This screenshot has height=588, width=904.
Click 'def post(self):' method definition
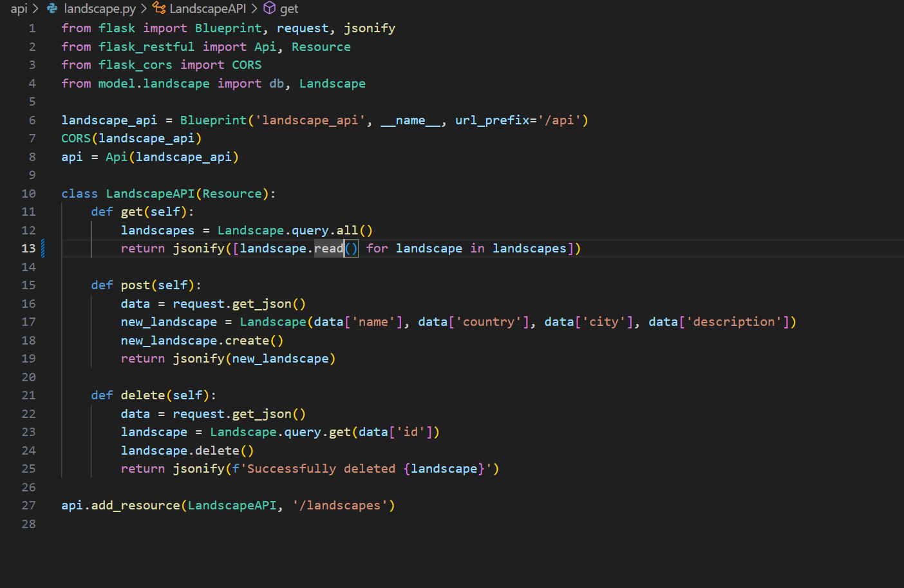pos(146,285)
